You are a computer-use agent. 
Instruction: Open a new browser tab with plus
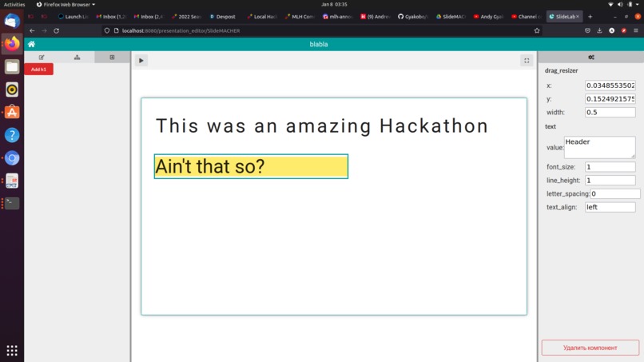click(590, 17)
